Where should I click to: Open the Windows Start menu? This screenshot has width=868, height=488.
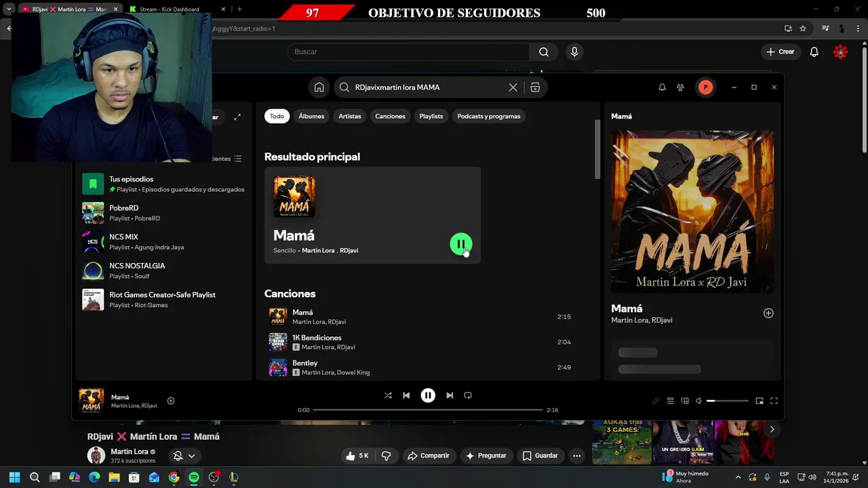pos(15,477)
